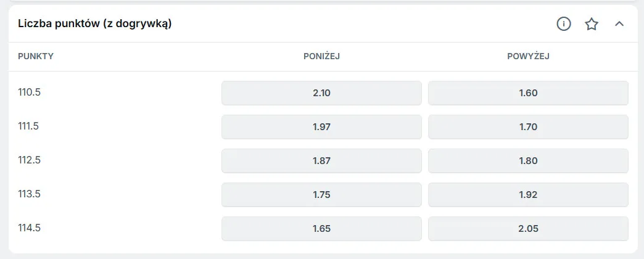This screenshot has width=644, height=259.
Task: Add Powyżej 114.5 odds 2.05
Action: (x=528, y=228)
